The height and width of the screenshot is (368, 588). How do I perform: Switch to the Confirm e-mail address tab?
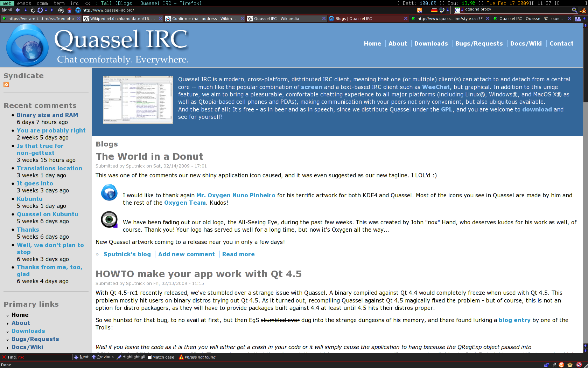coord(205,19)
